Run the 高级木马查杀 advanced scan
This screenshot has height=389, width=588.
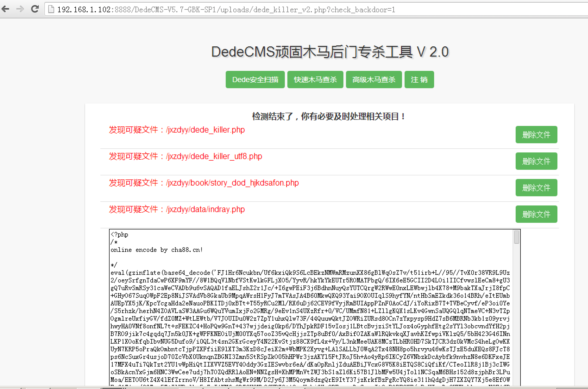[374, 80]
